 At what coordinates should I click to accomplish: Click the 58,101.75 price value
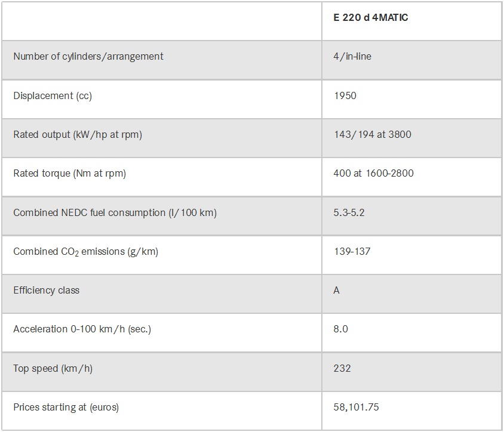tap(357, 408)
